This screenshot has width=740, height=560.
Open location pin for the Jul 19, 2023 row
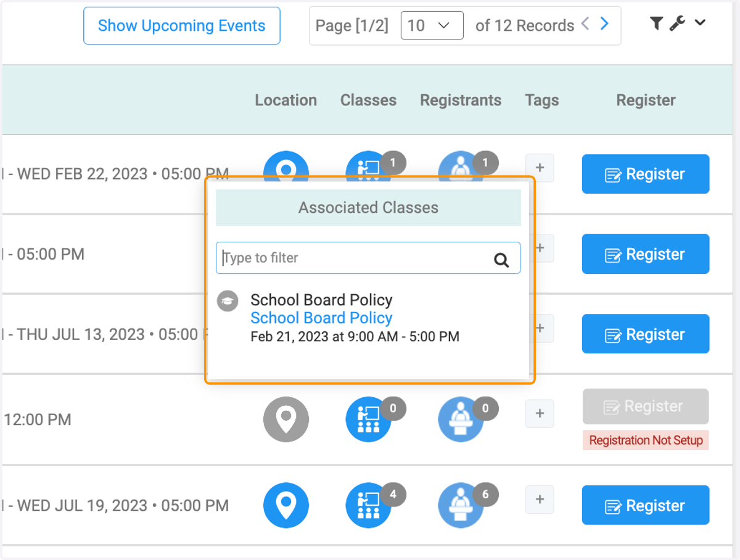tap(286, 506)
